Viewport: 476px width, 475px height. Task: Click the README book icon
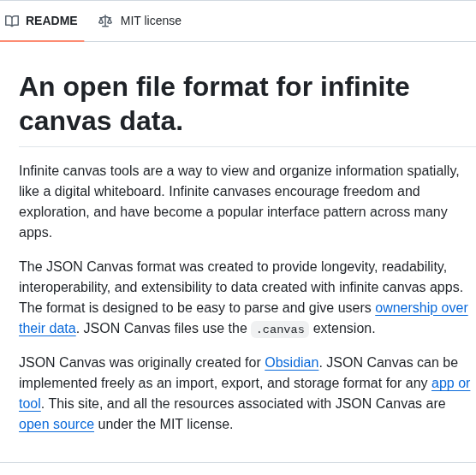12,21
